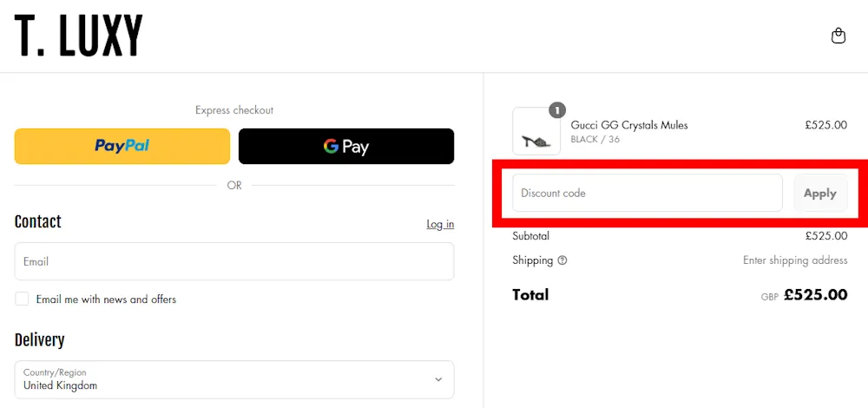Click the Contact section heading

(x=38, y=222)
